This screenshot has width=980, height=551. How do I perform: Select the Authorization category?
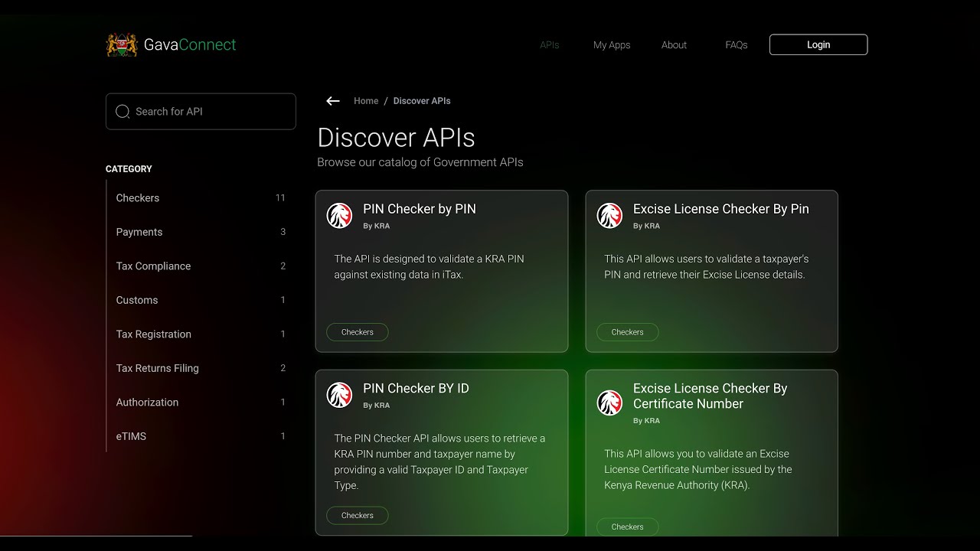(201, 403)
